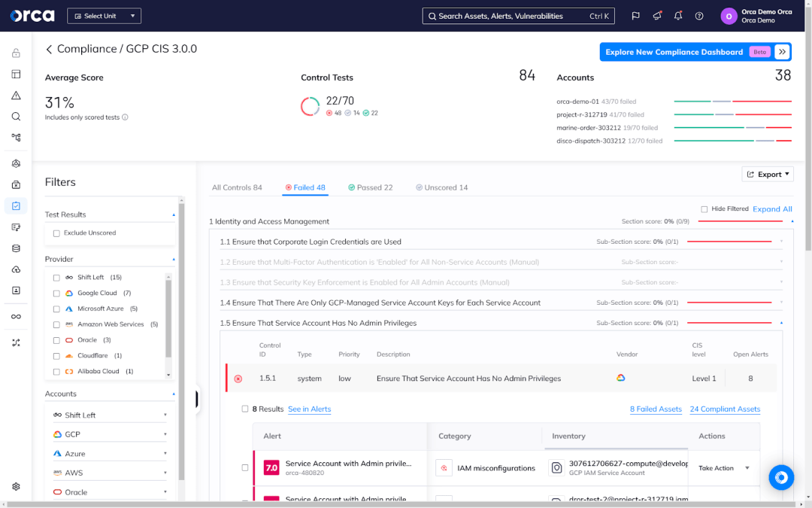Open the Export dropdown
The width and height of the screenshot is (812, 508).
coord(768,174)
